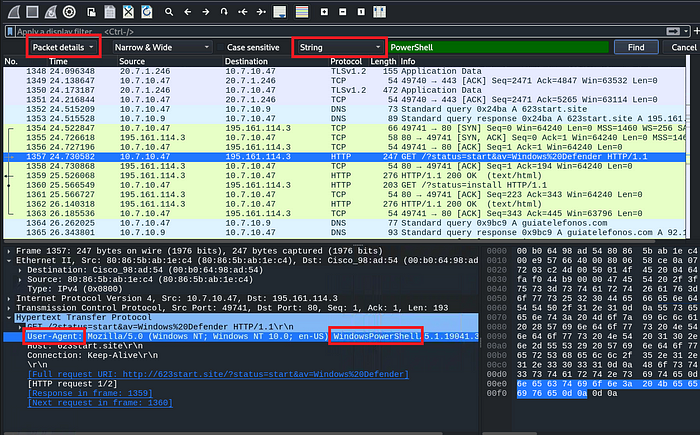Select the [HTTP request 1/2] line

pyautogui.click(x=72, y=384)
